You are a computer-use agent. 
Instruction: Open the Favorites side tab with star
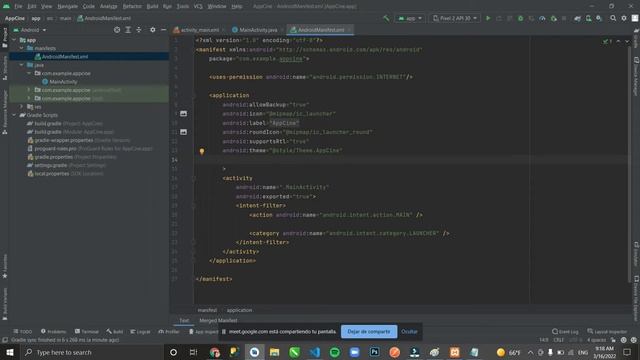[4, 267]
